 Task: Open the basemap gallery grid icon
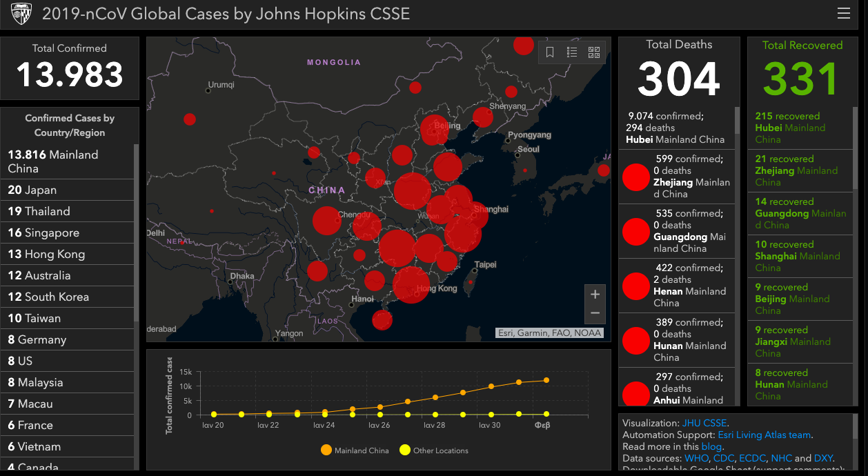coord(594,52)
